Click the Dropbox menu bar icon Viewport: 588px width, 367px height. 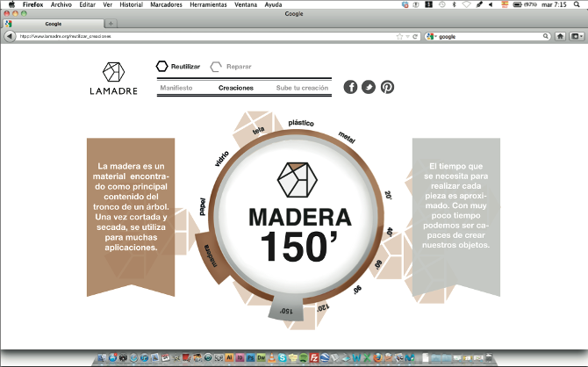(x=405, y=4)
